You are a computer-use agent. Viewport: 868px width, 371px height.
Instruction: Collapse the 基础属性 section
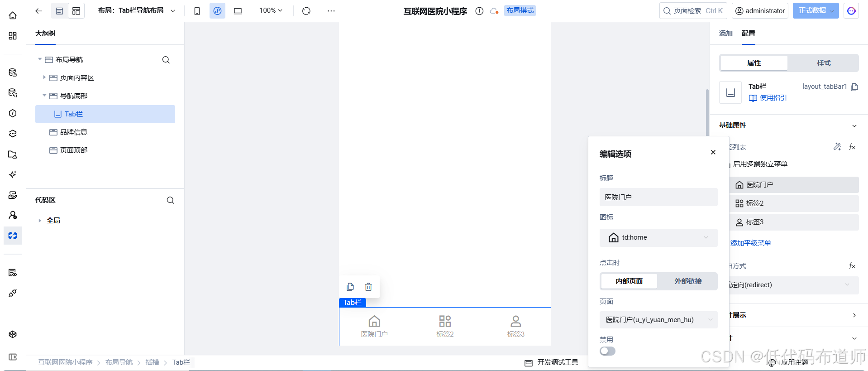(x=854, y=126)
